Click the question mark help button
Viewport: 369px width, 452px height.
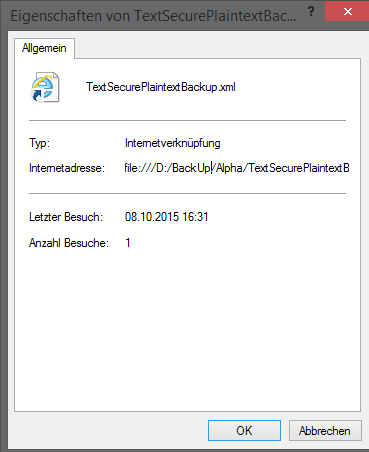311,12
